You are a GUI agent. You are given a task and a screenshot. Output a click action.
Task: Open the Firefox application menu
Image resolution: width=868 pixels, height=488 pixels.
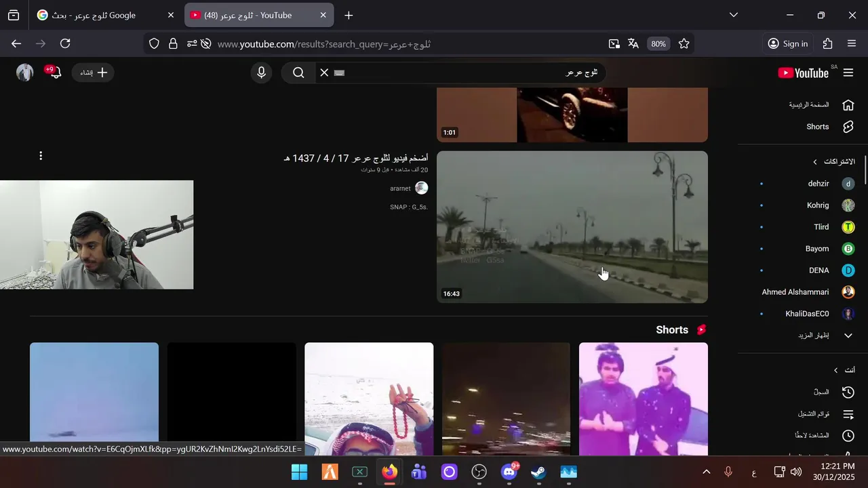coord(852,43)
